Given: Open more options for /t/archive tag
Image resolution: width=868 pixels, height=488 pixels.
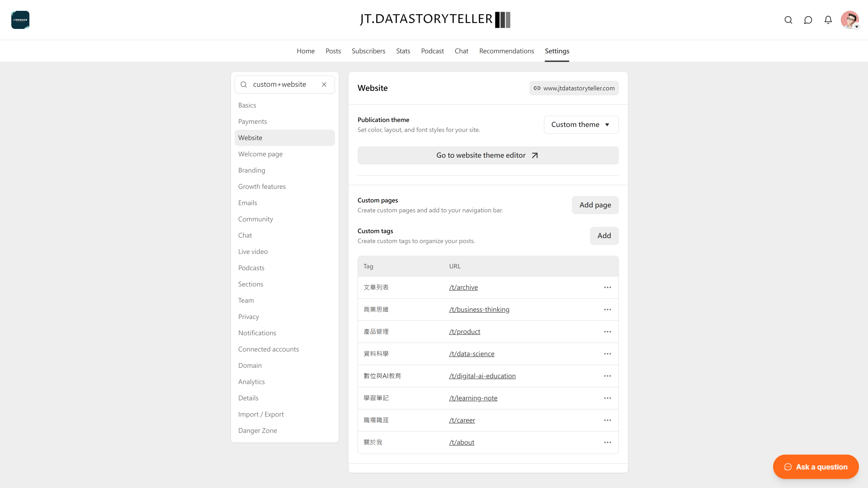Looking at the screenshot, I should point(607,287).
